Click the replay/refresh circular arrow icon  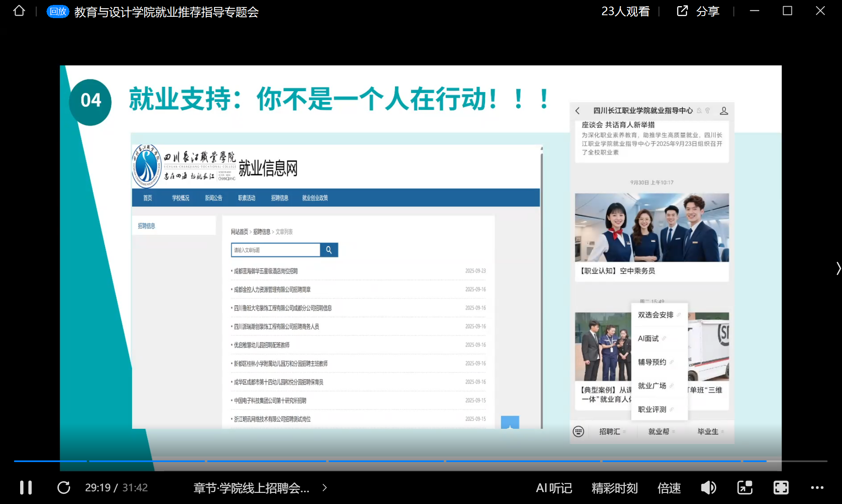(x=63, y=488)
